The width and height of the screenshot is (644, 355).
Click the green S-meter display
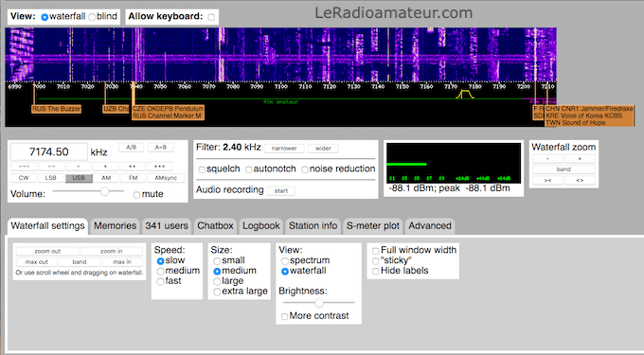[454, 164]
